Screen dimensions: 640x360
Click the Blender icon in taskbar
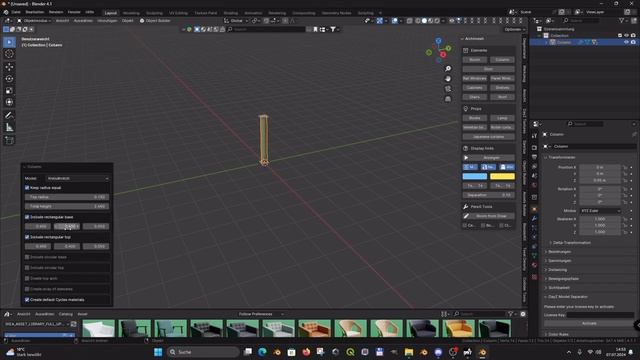point(482,352)
